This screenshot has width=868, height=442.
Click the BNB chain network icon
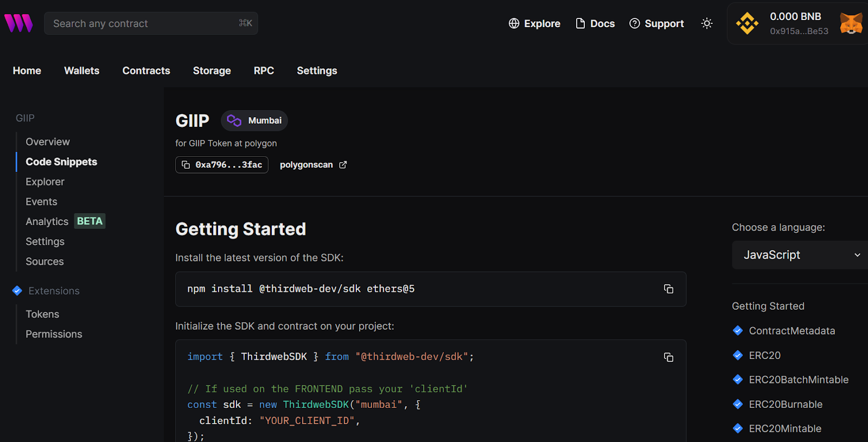[747, 23]
